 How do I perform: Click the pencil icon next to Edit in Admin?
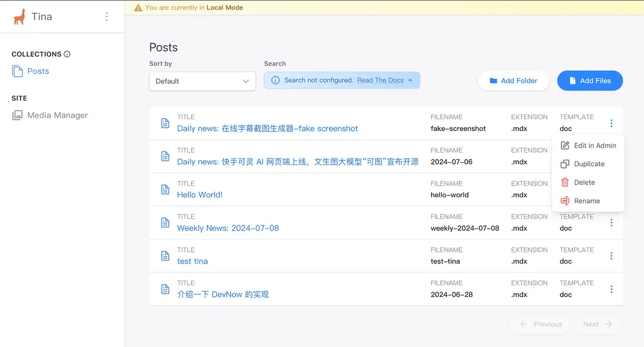tap(564, 145)
